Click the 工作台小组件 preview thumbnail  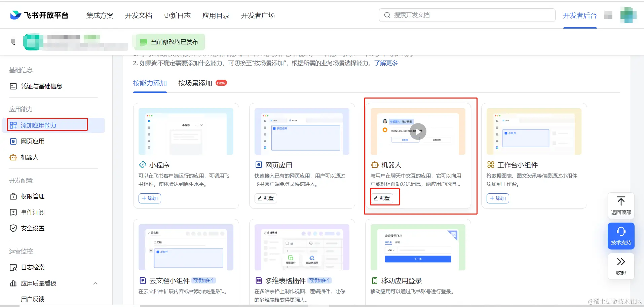coord(534,131)
